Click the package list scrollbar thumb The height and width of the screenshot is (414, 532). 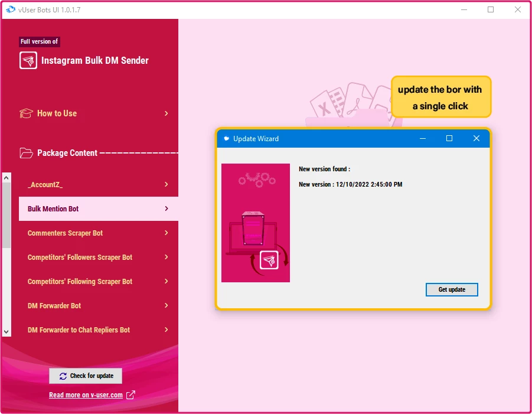(x=6, y=215)
